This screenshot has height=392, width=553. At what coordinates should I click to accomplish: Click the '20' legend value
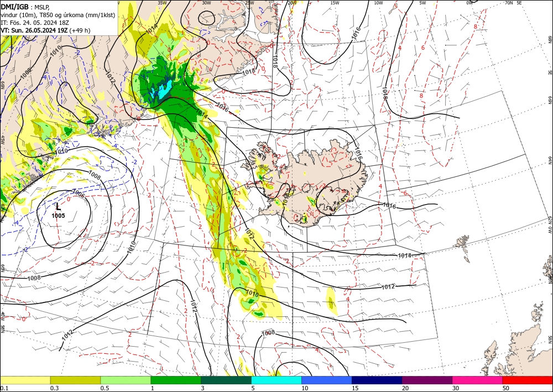click(405, 388)
